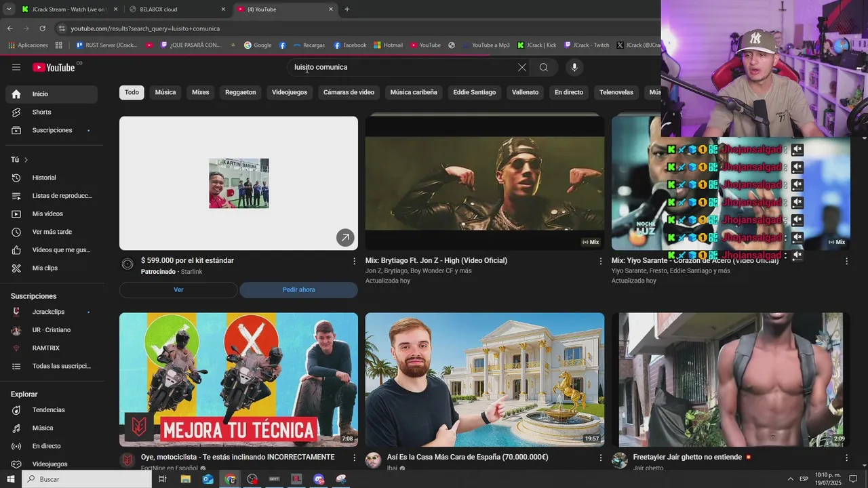Open Videojuegos under Explorar
The width and height of the screenshot is (868, 488).
[52, 464]
